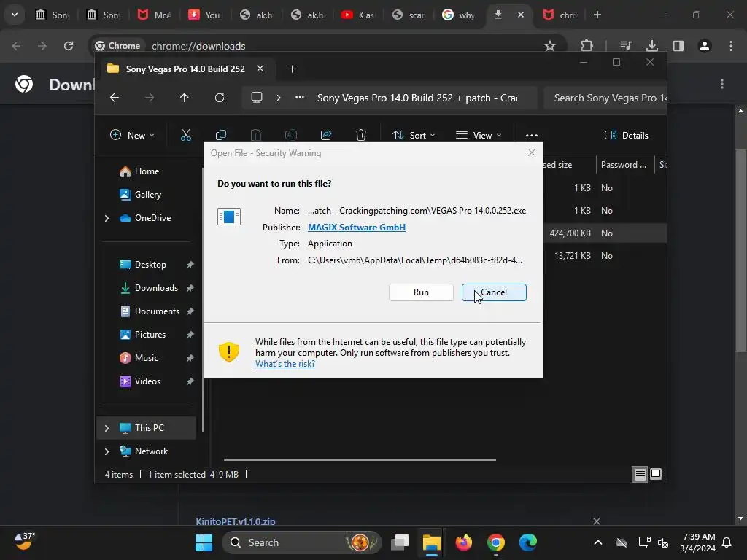Click the PC icon in Explorer address bar
Image resolution: width=747 pixels, height=560 pixels.
[x=257, y=98]
